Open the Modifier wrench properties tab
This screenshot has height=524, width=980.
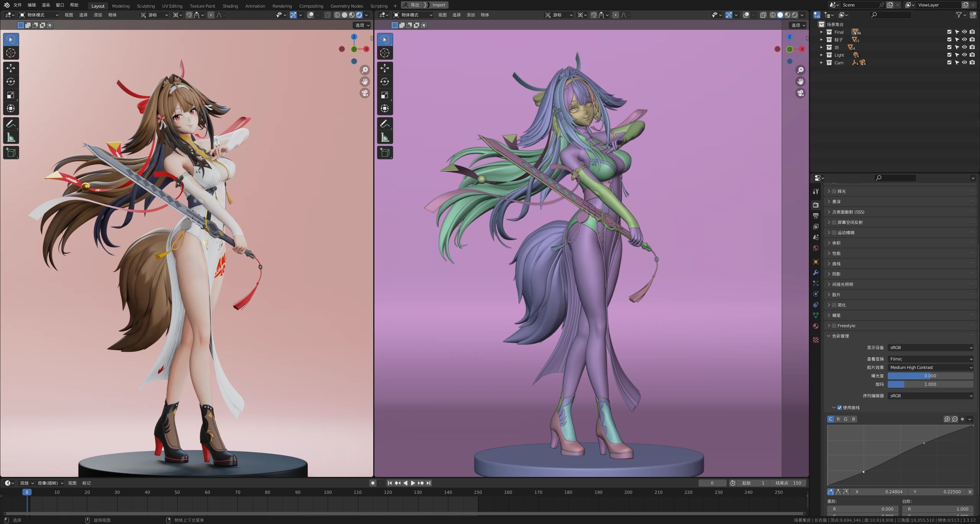click(816, 273)
